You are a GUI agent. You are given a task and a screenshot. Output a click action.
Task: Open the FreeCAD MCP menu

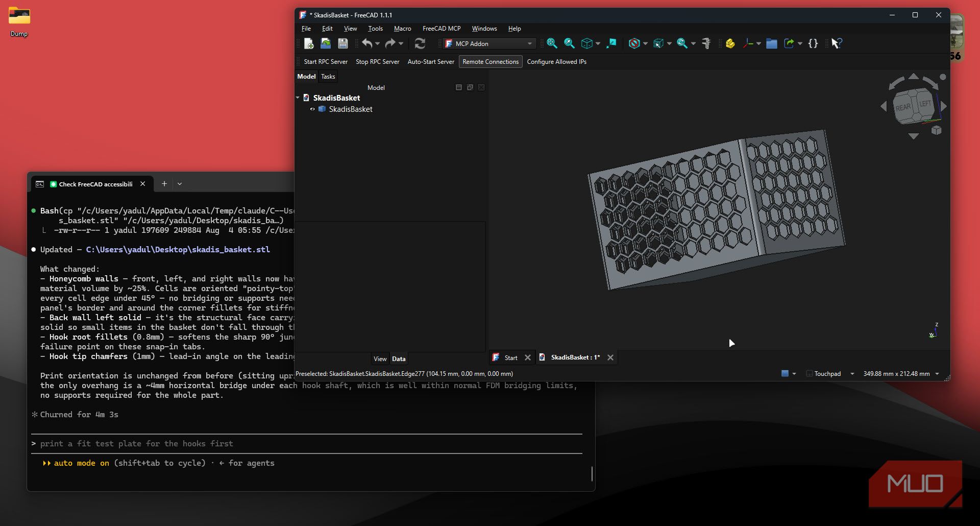(x=442, y=29)
